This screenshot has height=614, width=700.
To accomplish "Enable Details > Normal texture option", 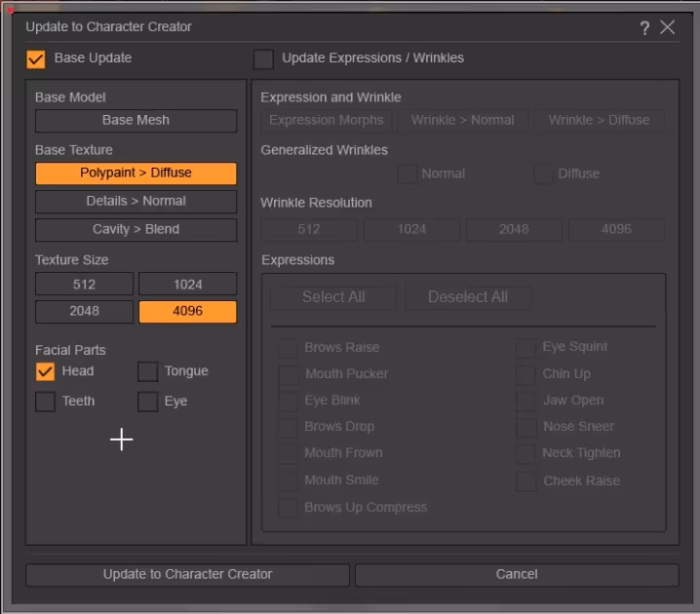I will [x=136, y=201].
